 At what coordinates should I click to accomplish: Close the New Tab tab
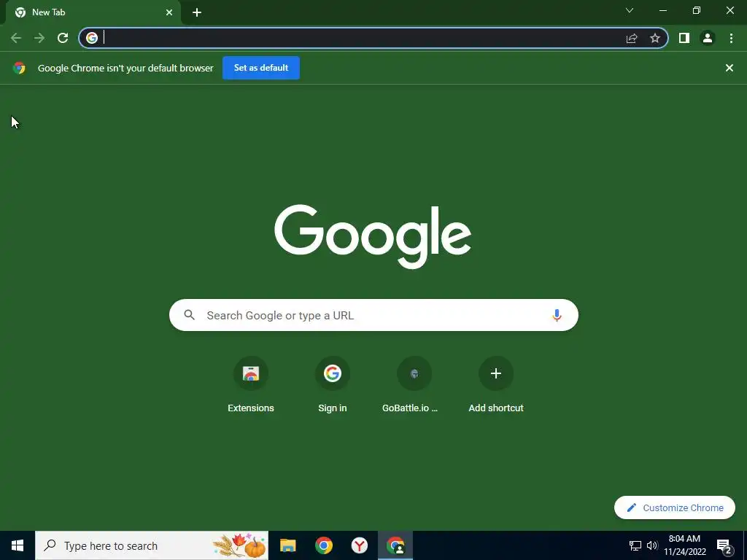pos(169,12)
